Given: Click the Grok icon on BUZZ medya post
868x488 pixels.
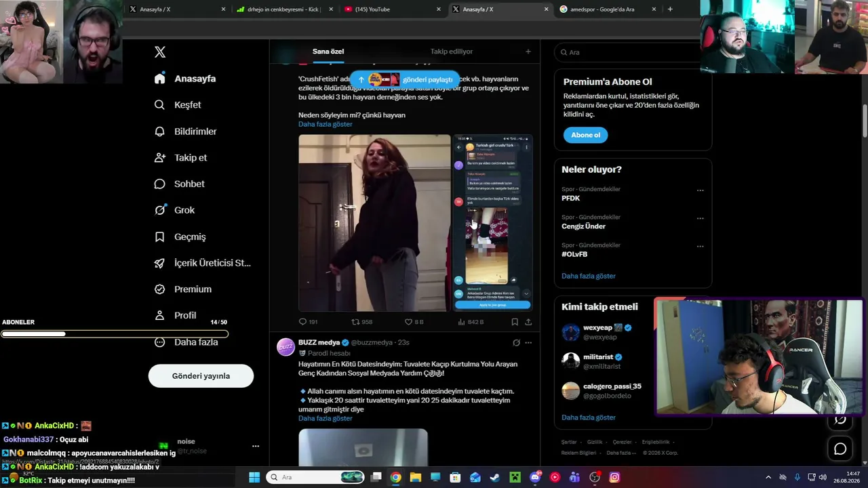Looking at the screenshot, I should point(516,343).
